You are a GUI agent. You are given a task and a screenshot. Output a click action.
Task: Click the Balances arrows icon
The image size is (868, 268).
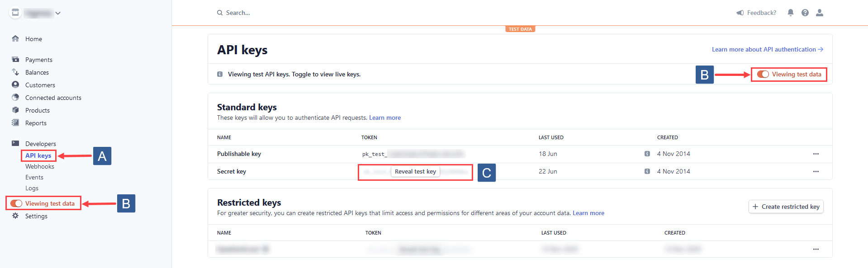coord(15,72)
